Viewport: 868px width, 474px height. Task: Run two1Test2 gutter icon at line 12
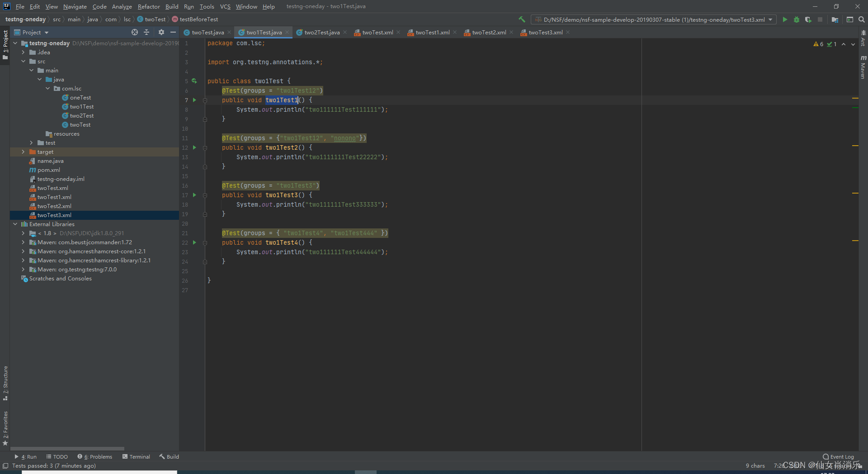click(195, 147)
